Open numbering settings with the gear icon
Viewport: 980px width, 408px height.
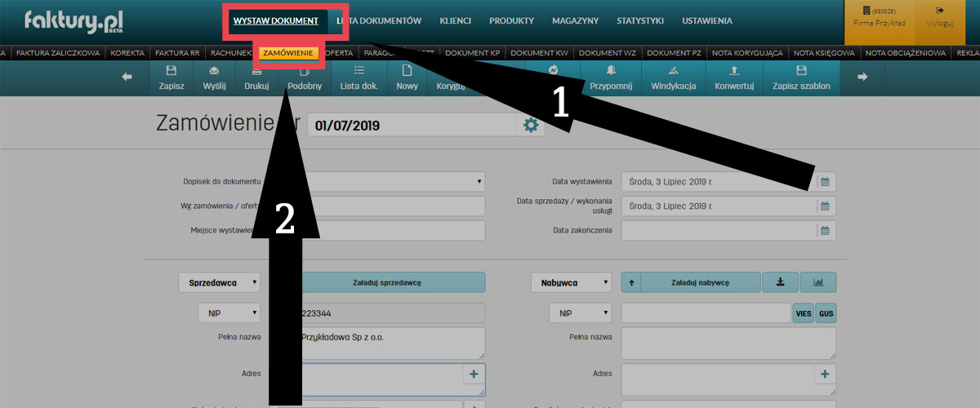click(x=532, y=126)
